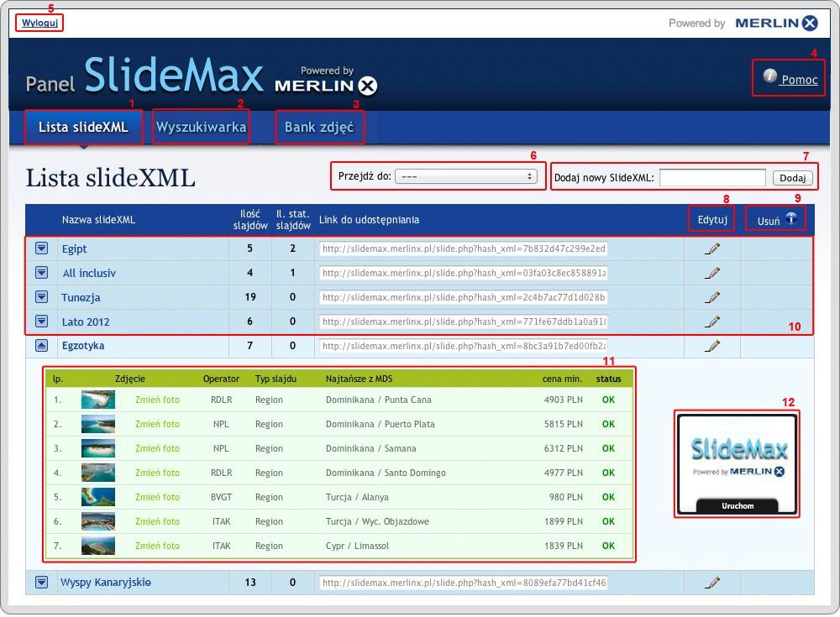Image resolution: width=840 pixels, height=617 pixels.
Task: Click the 4903 PLN price cell
Action: [563, 400]
